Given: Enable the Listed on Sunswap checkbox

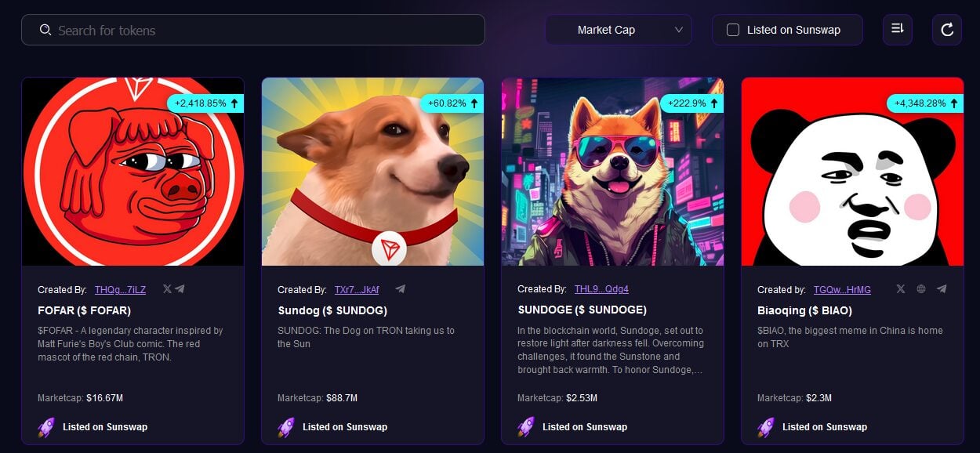Looking at the screenshot, I should point(733,30).
